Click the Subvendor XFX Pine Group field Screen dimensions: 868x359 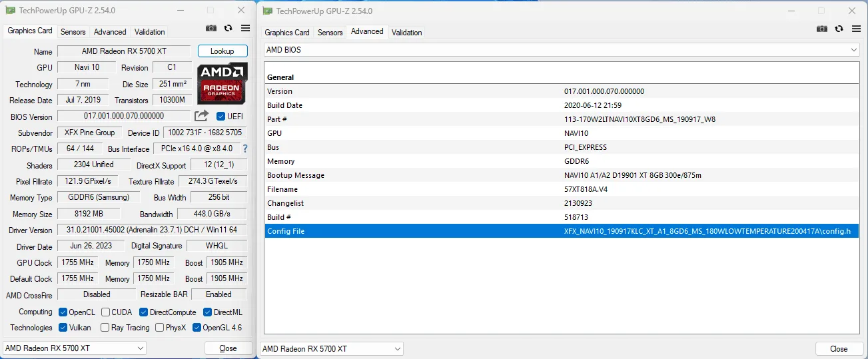point(90,133)
